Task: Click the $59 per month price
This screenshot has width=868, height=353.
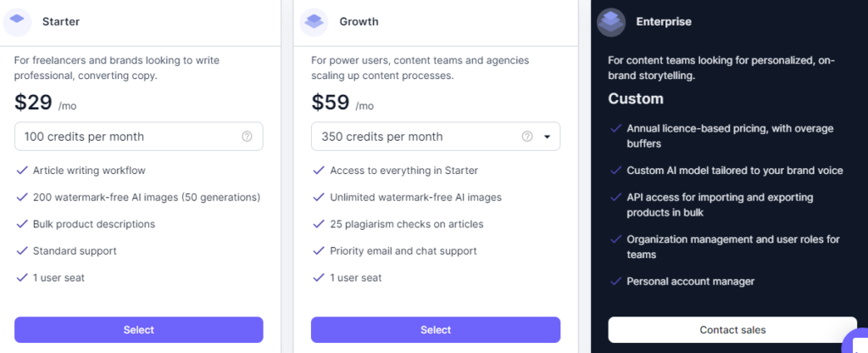Action: click(x=342, y=103)
